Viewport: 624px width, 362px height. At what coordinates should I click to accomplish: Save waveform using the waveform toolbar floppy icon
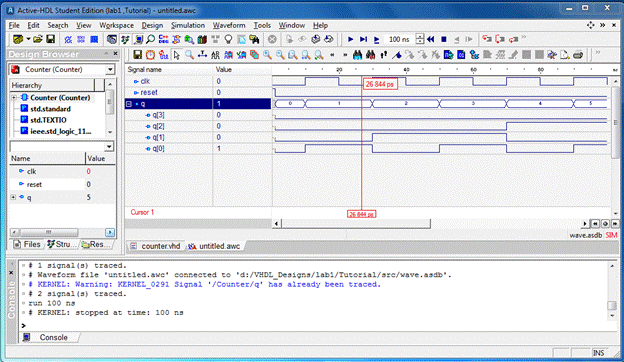(x=137, y=55)
